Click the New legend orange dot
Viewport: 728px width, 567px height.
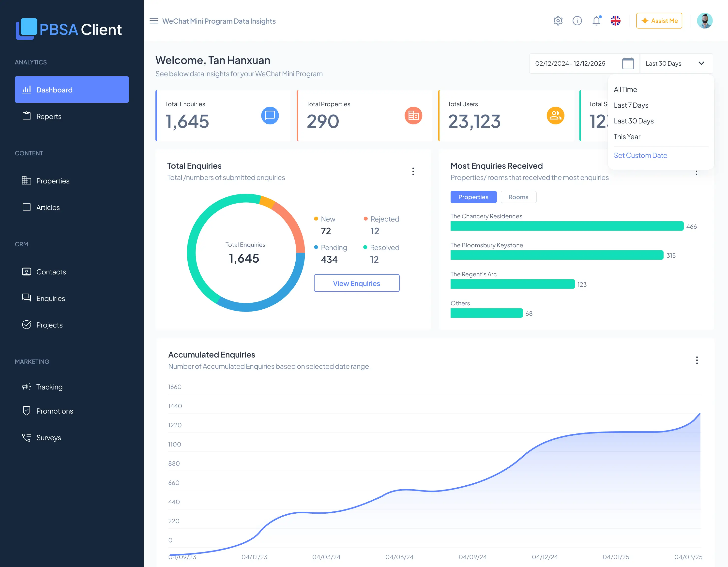316,219
